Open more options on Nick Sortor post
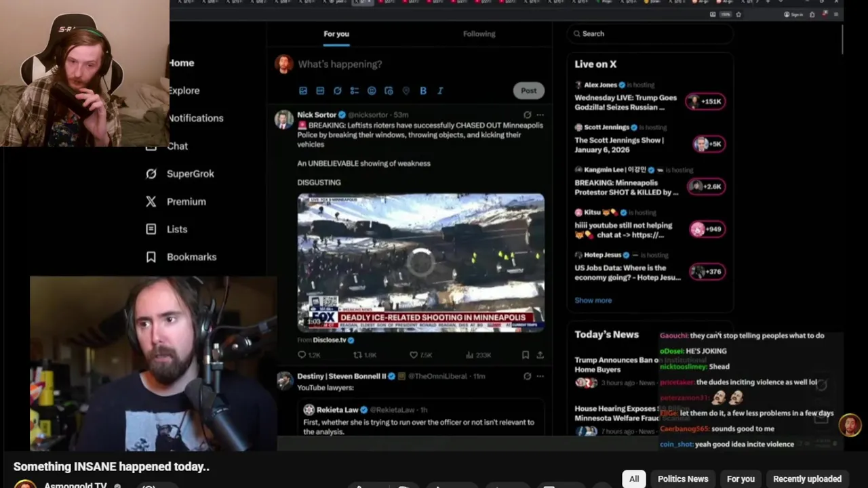Image resolution: width=868 pixels, height=488 pixels. (540, 115)
